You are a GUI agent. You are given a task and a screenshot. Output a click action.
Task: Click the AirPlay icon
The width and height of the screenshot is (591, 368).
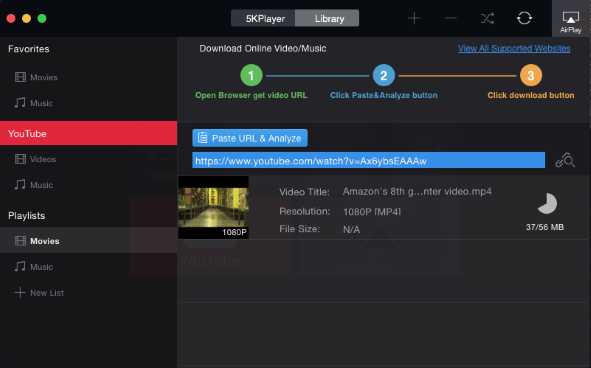tap(571, 18)
